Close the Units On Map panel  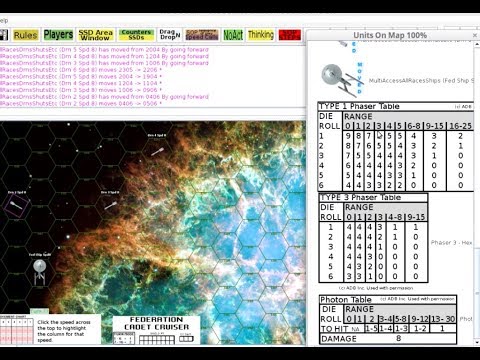coord(475,35)
